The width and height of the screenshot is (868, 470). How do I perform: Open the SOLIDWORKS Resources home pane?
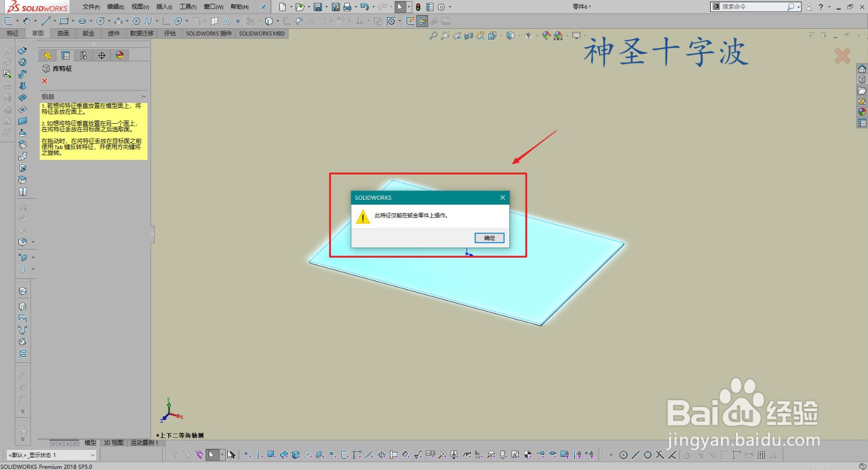[862, 69]
